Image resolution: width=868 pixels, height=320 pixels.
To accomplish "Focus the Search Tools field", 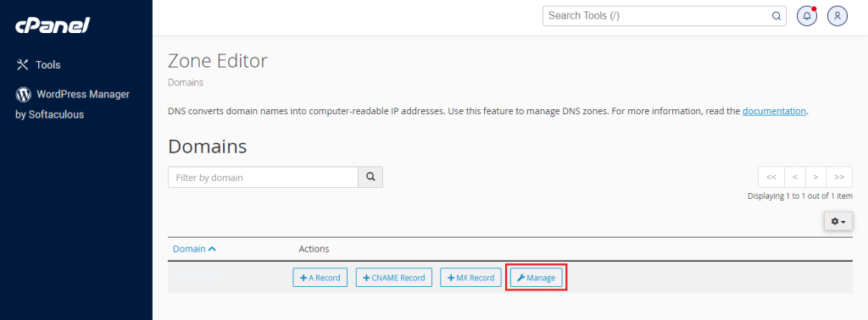I will coord(665,16).
